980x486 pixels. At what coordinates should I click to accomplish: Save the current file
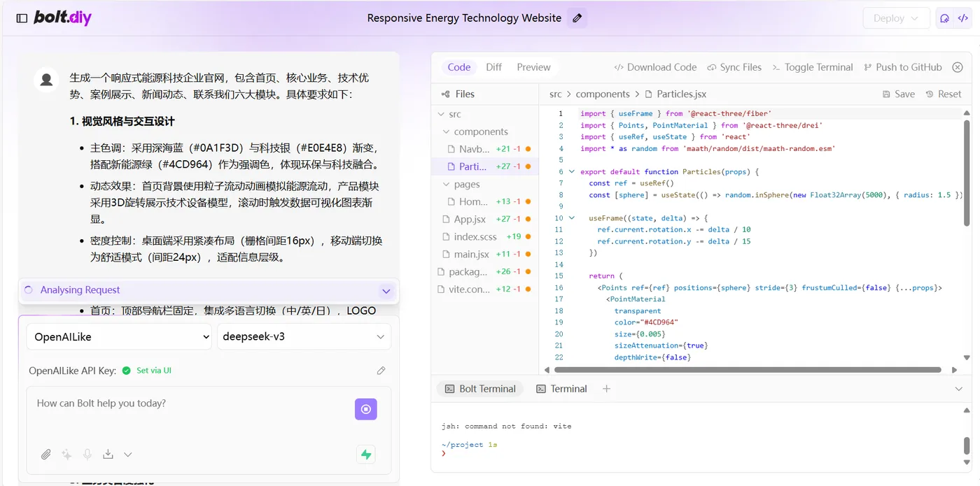point(899,94)
